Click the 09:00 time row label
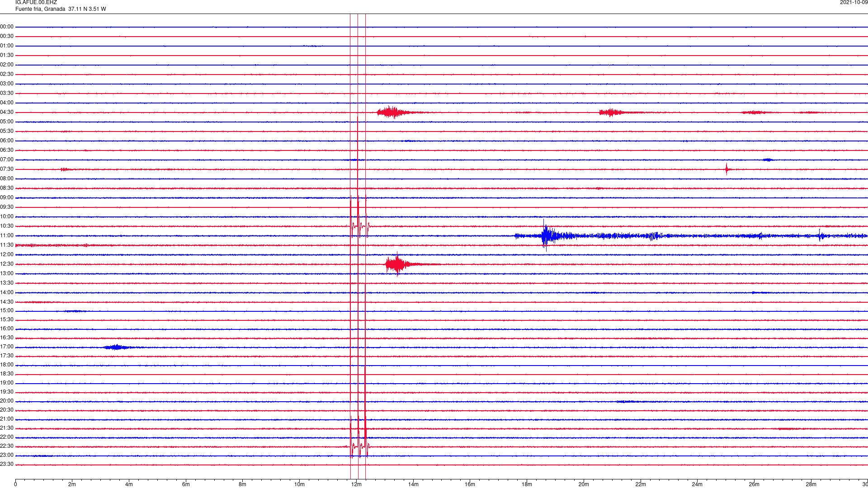This screenshot has width=868, height=488. [7, 198]
